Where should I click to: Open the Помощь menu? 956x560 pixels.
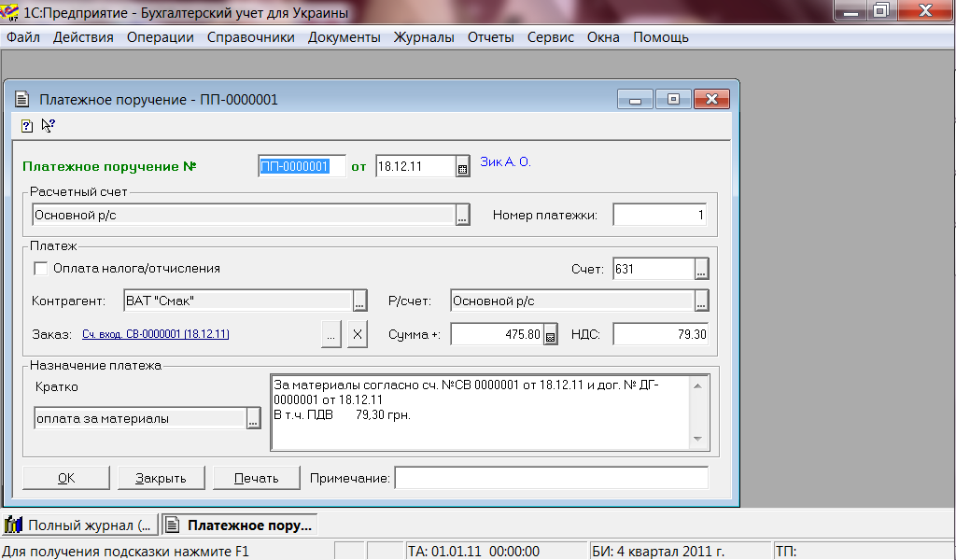click(661, 37)
